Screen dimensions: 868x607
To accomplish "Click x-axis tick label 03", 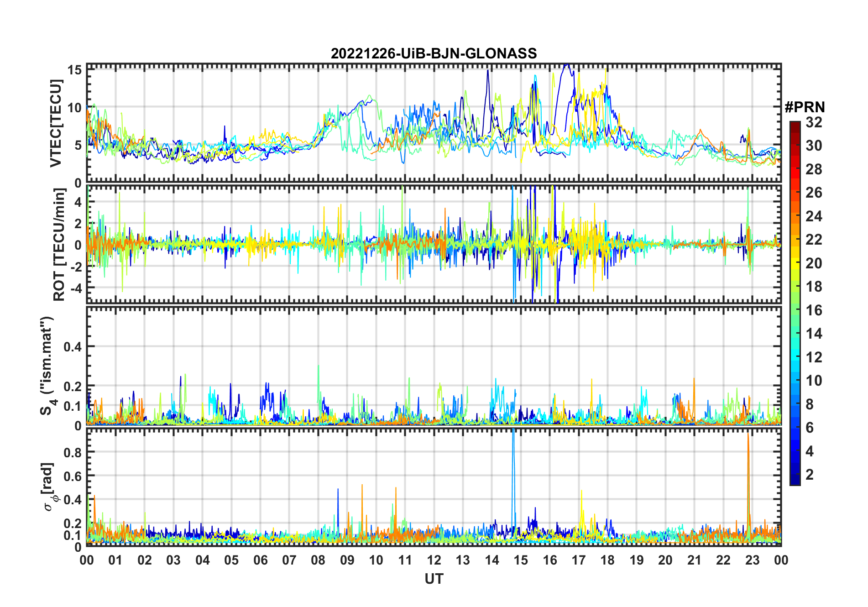I will [173, 560].
